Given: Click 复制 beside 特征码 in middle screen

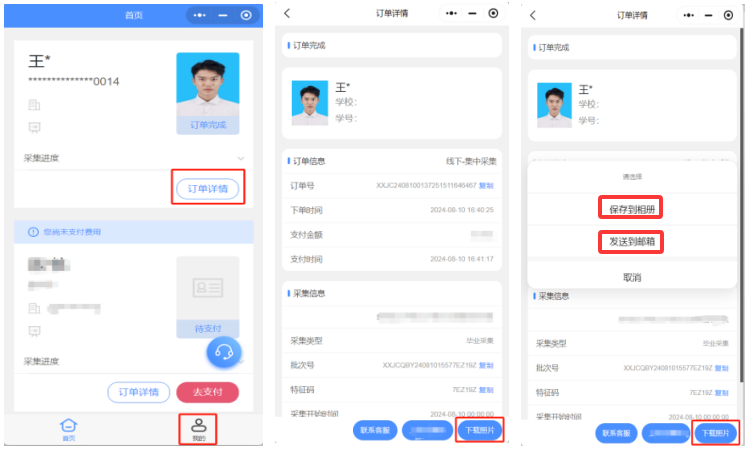Looking at the screenshot, I should (486, 390).
